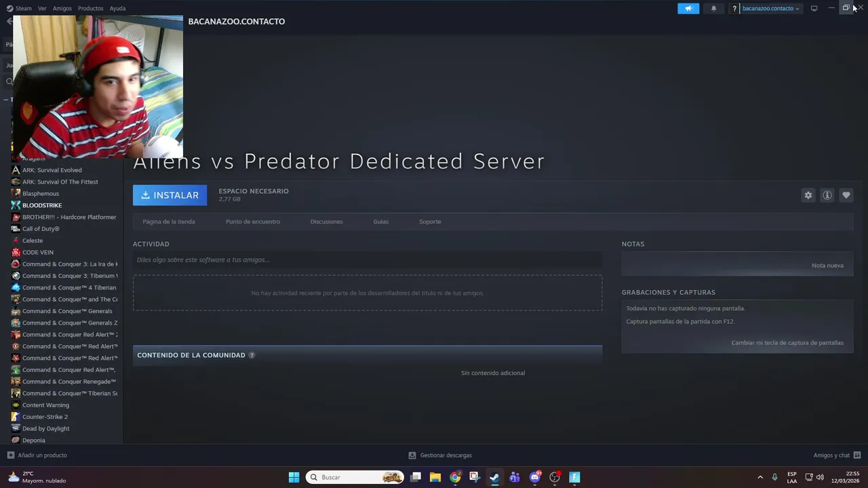Open the weather widget showing 21°C

37,477
